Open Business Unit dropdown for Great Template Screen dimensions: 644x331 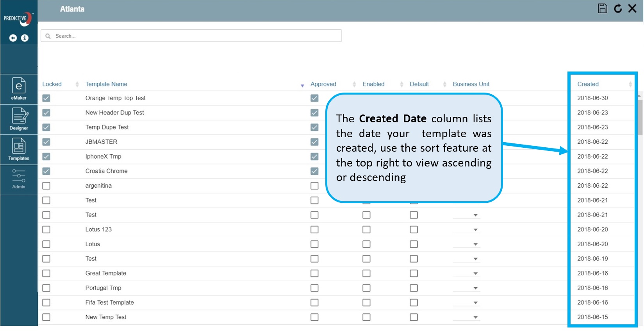click(475, 274)
